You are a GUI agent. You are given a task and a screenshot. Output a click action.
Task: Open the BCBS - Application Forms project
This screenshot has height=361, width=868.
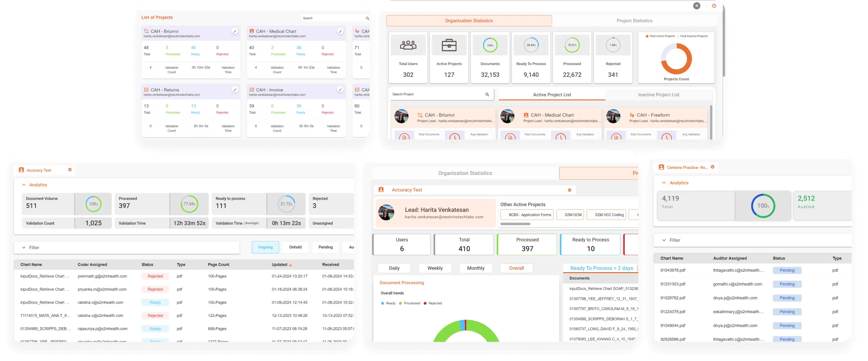[x=527, y=215]
